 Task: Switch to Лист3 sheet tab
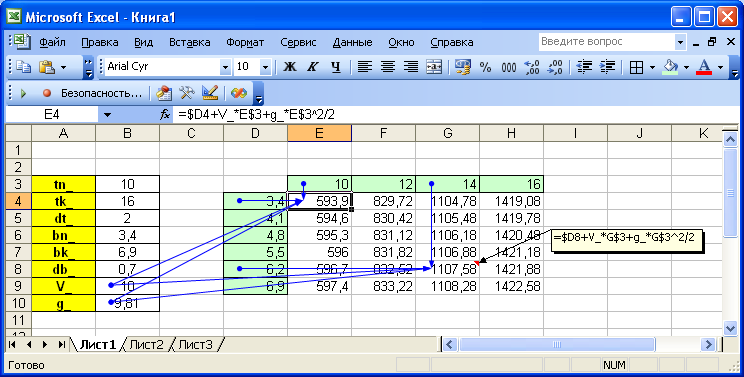tap(195, 345)
